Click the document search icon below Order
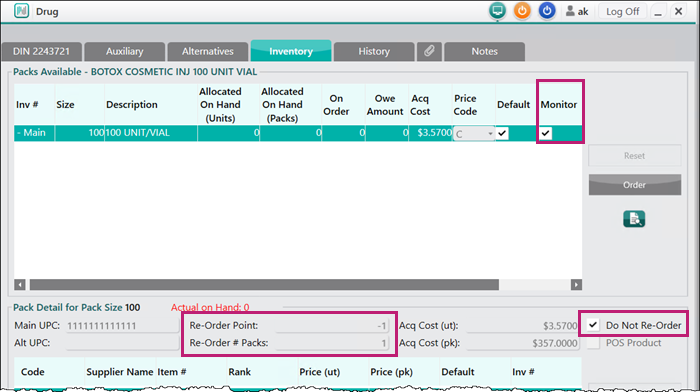The image size is (700, 392). [634, 219]
